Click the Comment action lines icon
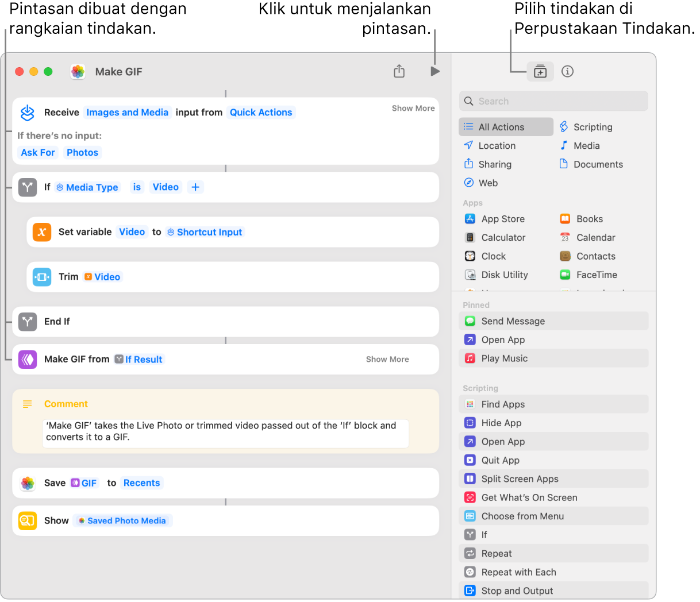The height and width of the screenshot is (602, 700). [x=27, y=404]
